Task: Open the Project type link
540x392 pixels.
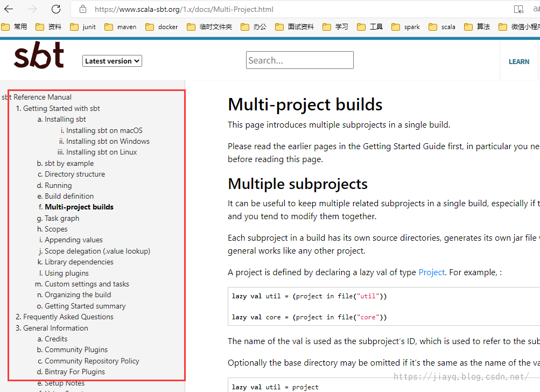Action: (432, 272)
